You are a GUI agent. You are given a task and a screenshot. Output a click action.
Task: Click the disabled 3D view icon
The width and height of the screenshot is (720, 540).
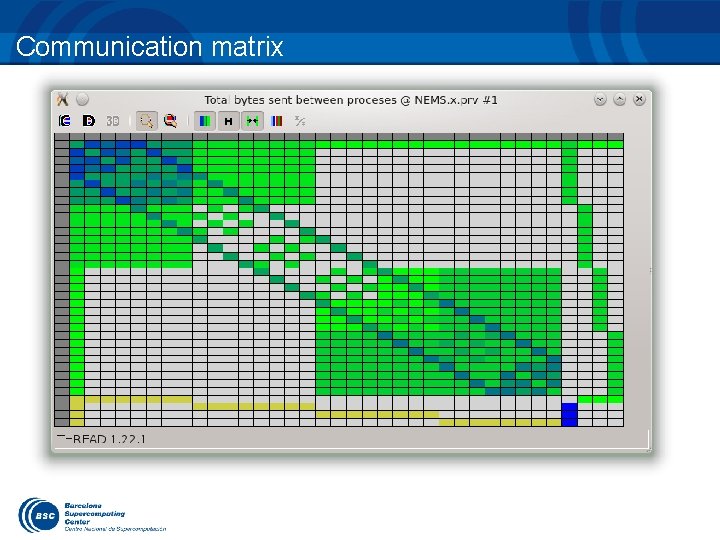(x=112, y=121)
